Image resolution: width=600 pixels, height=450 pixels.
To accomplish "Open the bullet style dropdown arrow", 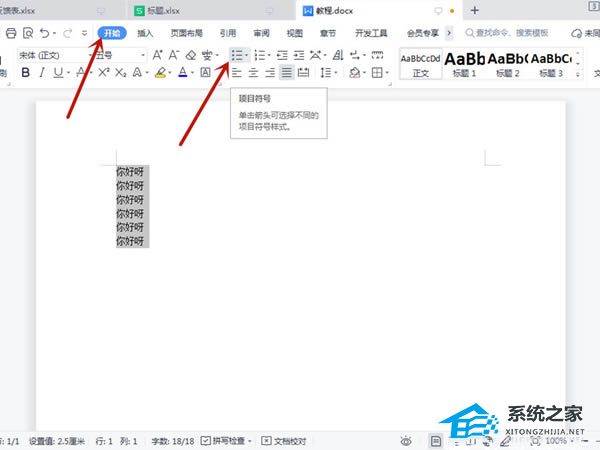I will tap(246, 55).
